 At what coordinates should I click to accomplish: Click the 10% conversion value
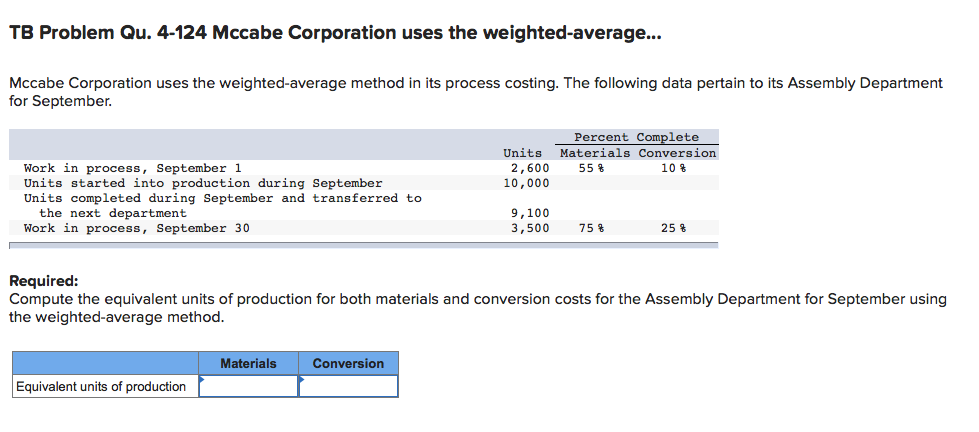pyautogui.click(x=674, y=168)
